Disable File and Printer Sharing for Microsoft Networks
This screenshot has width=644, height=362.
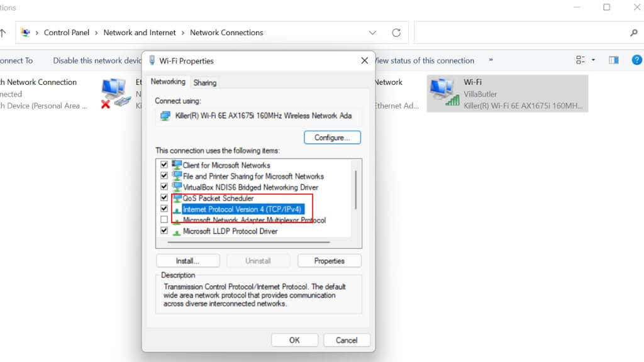pos(164,176)
